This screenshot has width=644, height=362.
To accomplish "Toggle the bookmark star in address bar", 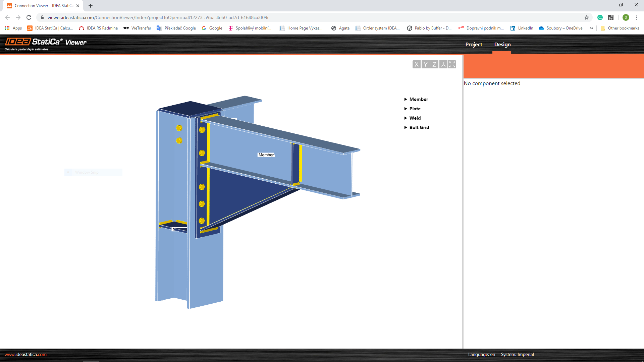I will (x=586, y=17).
